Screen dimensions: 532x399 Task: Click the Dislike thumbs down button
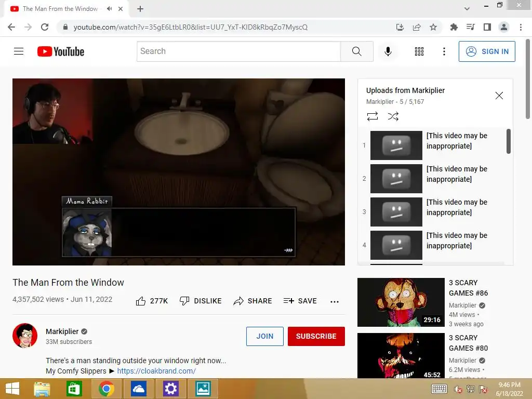coord(201,301)
